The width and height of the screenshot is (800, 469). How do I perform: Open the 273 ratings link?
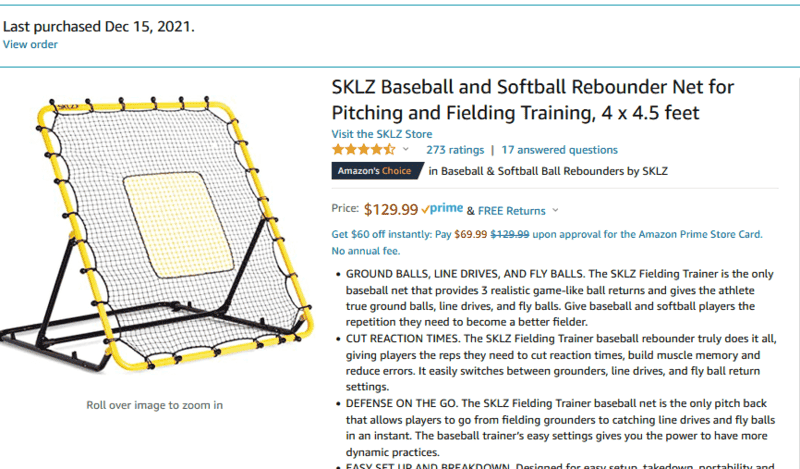tap(455, 150)
